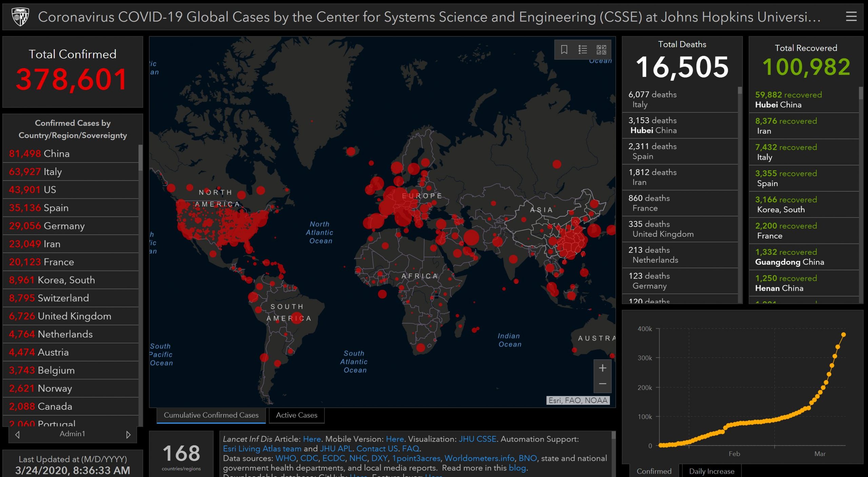Select the 8,961 Korea, South row
Image resolution: width=868 pixels, height=477 pixels.
[x=71, y=280]
